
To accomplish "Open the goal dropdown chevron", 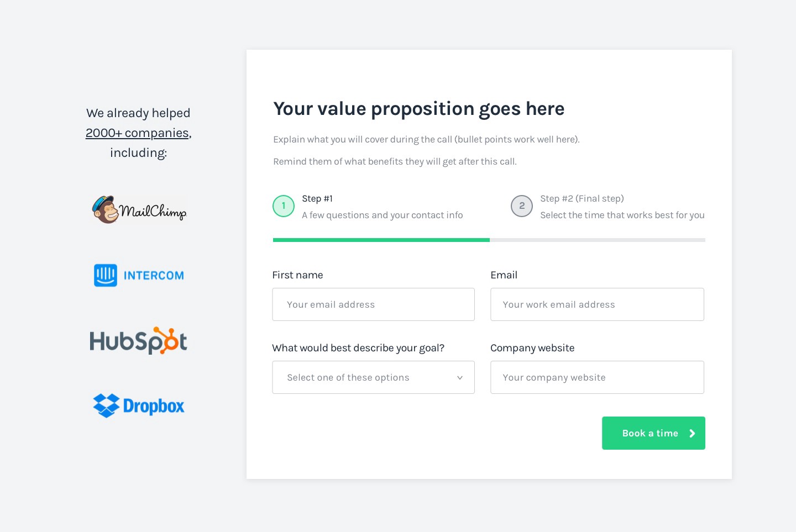I will 459,378.
